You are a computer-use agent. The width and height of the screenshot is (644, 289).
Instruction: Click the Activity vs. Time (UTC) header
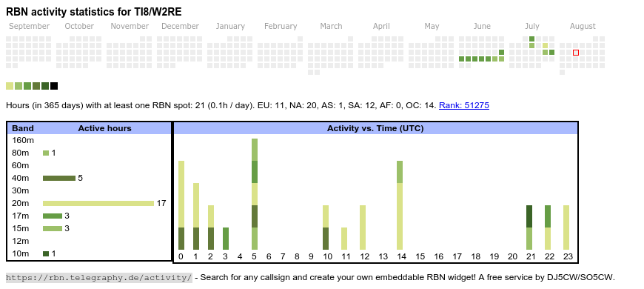click(x=375, y=128)
